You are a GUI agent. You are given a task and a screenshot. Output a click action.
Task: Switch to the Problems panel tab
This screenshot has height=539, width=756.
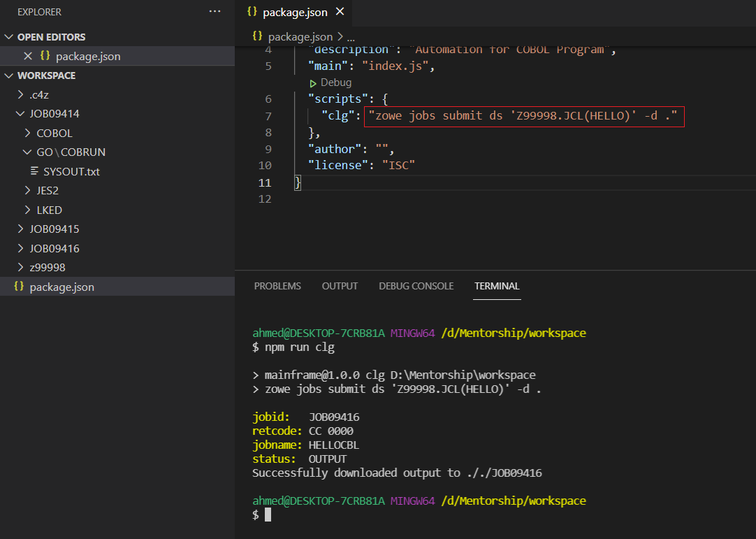[277, 286]
